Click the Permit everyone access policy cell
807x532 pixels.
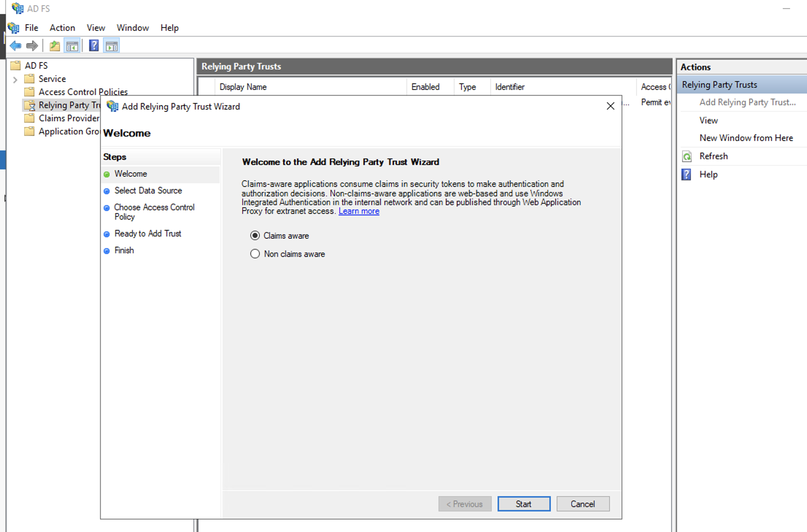point(656,102)
